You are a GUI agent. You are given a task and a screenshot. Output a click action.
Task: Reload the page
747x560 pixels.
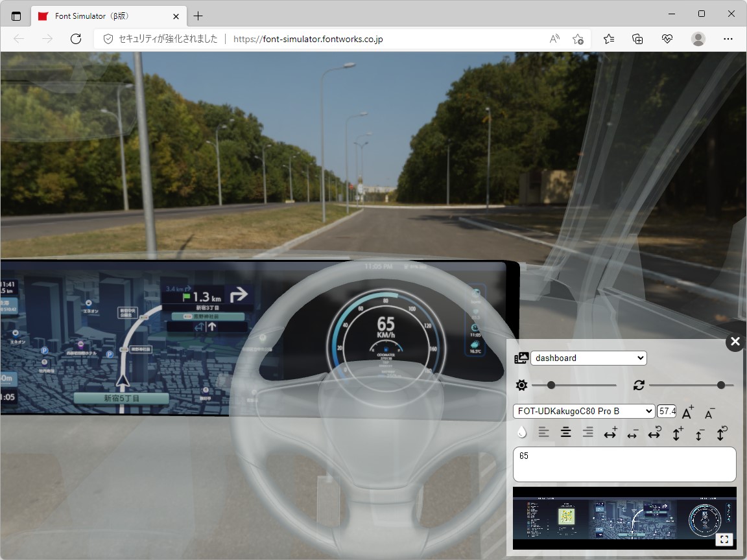tap(76, 39)
